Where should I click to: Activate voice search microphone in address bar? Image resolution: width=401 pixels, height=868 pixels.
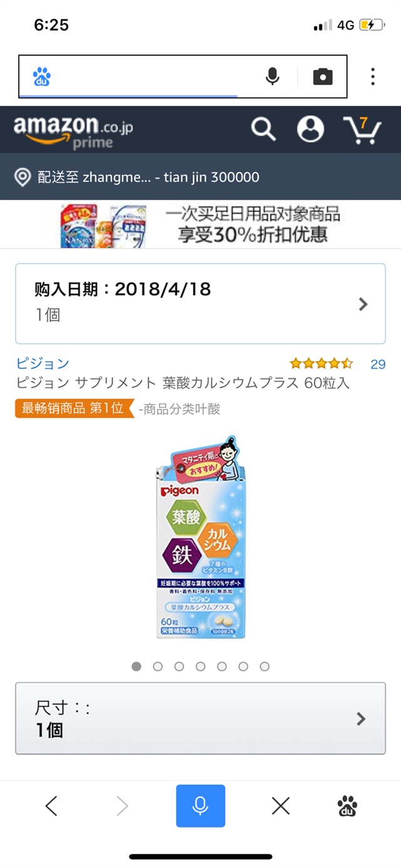[x=272, y=76]
